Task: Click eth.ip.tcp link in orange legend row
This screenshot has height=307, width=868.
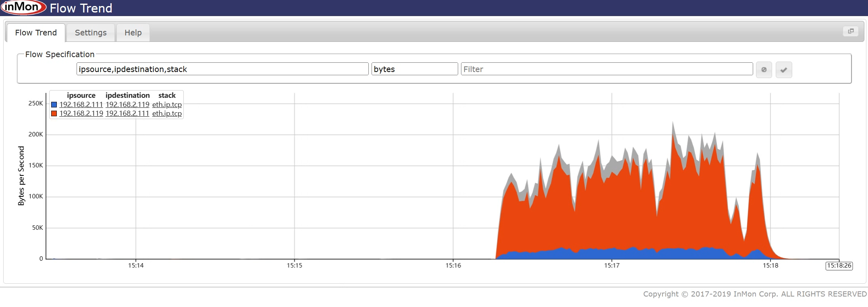Action: click(167, 113)
